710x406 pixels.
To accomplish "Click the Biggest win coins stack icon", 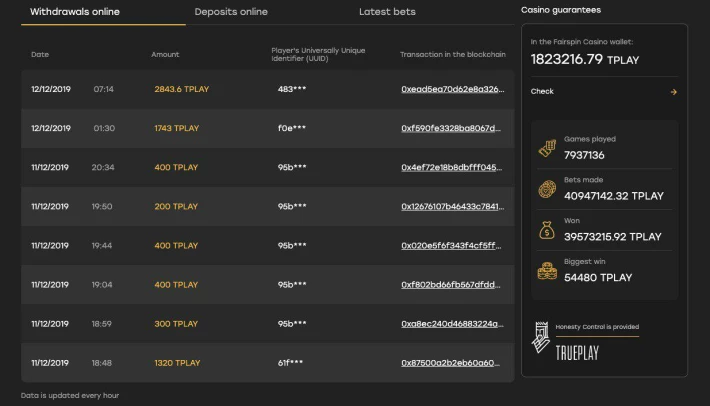I will (547, 271).
